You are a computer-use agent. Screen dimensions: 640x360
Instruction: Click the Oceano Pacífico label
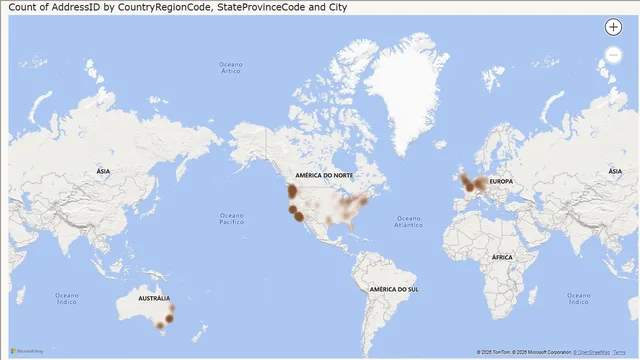pyautogui.click(x=232, y=218)
